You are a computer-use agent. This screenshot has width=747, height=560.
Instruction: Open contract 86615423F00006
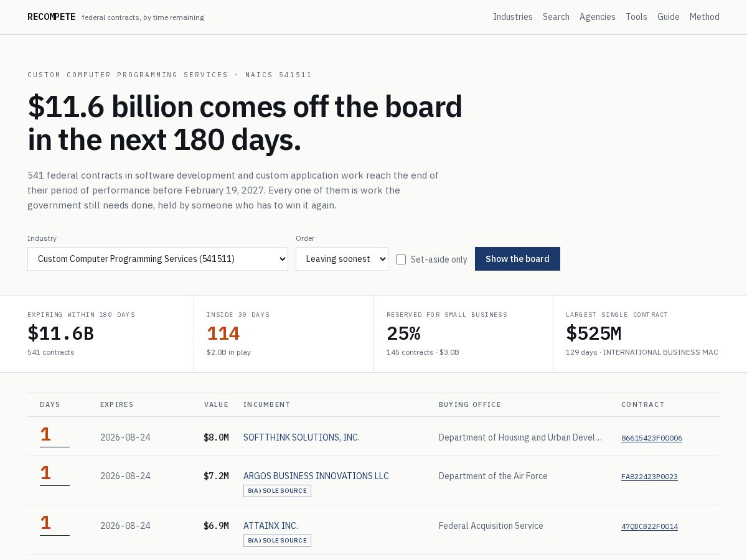(x=652, y=438)
